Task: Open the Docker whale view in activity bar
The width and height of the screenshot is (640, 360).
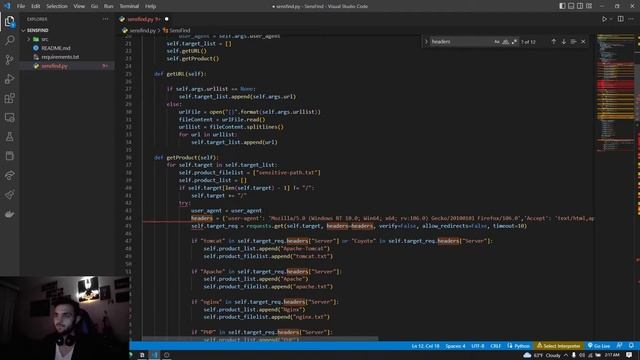Action: (x=9, y=214)
